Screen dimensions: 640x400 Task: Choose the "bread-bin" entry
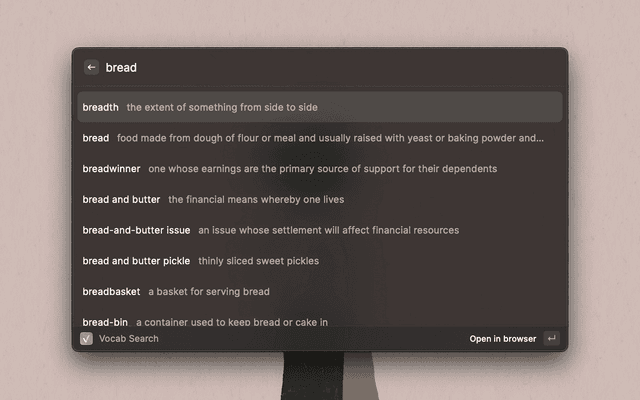(105, 322)
